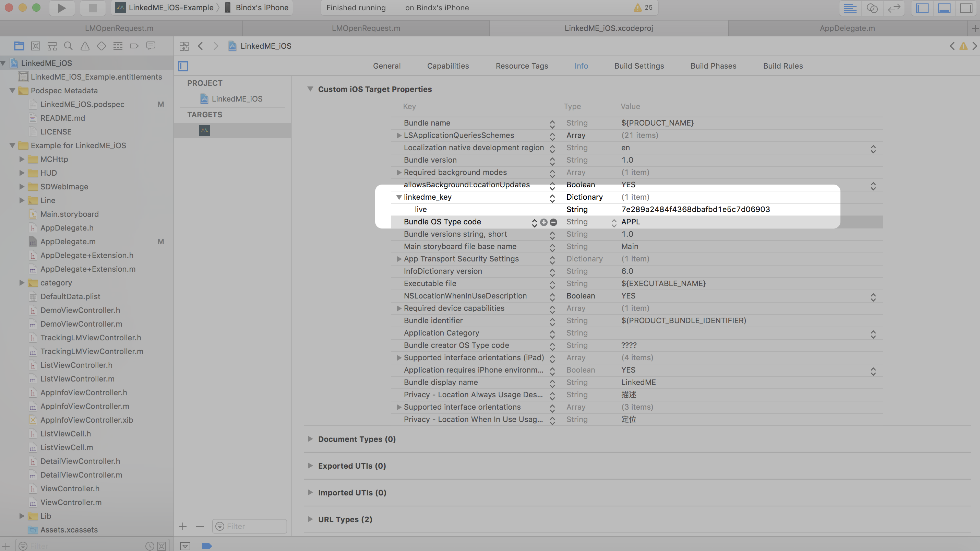Switch to the Resource Tags tab
The width and height of the screenshot is (980, 551).
[522, 66]
